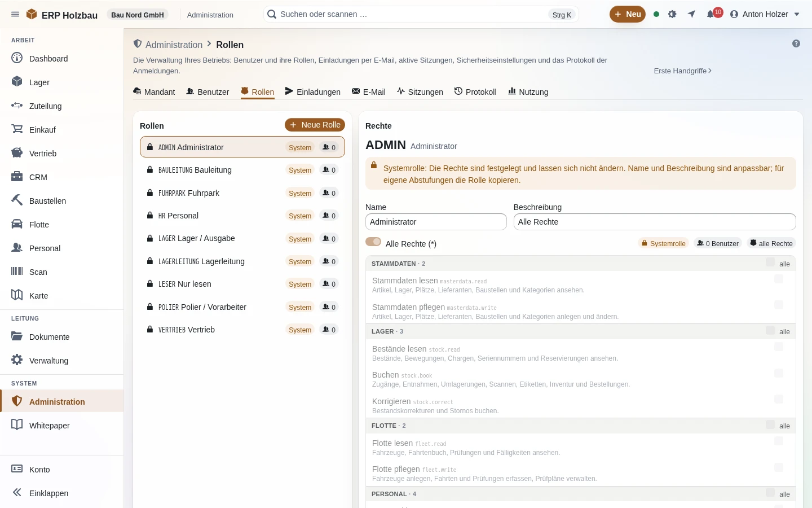812x508 pixels.
Task: Collapse sidebar with Einklappen
Action: pyautogui.click(x=39, y=493)
